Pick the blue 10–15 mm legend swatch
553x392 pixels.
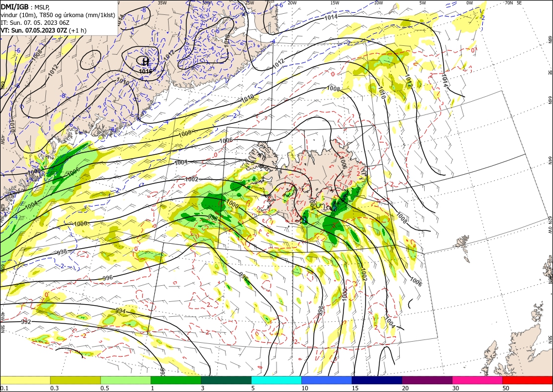pos(327,380)
